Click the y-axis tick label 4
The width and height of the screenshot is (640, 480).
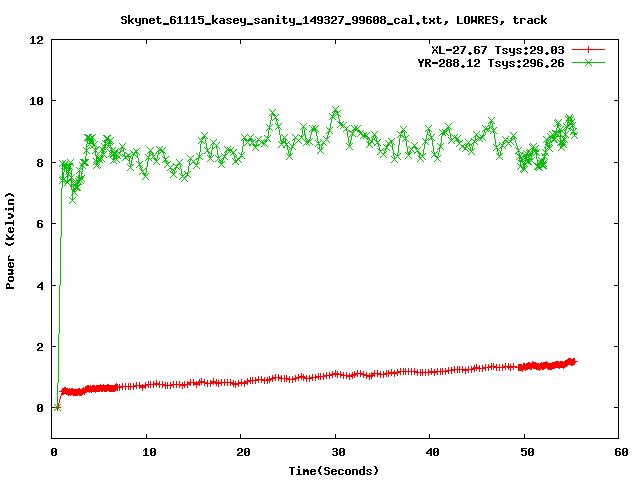click(x=39, y=286)
